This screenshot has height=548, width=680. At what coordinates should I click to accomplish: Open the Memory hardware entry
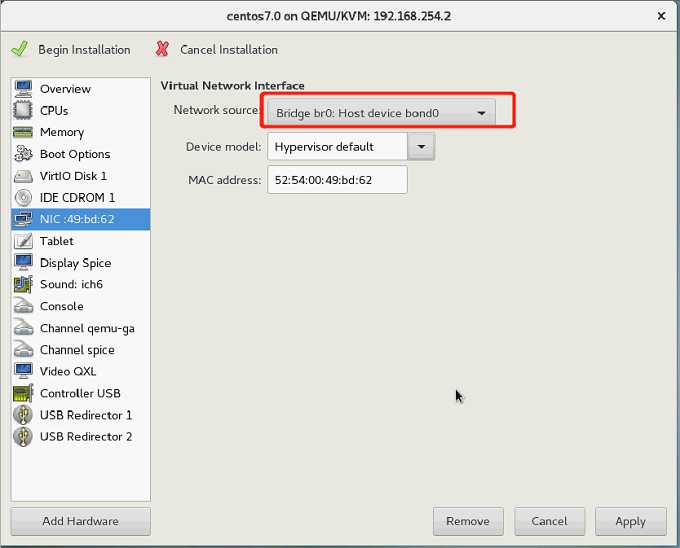coord(81,132)
